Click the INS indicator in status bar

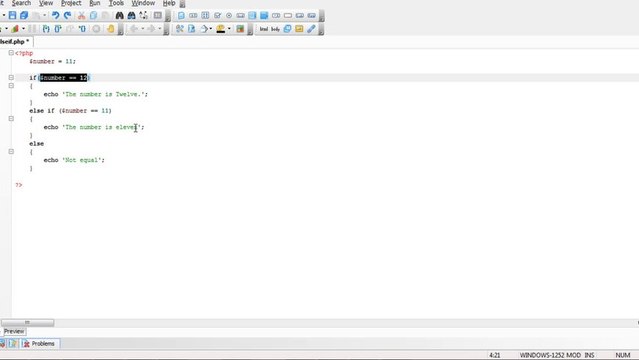pos(589,355)
